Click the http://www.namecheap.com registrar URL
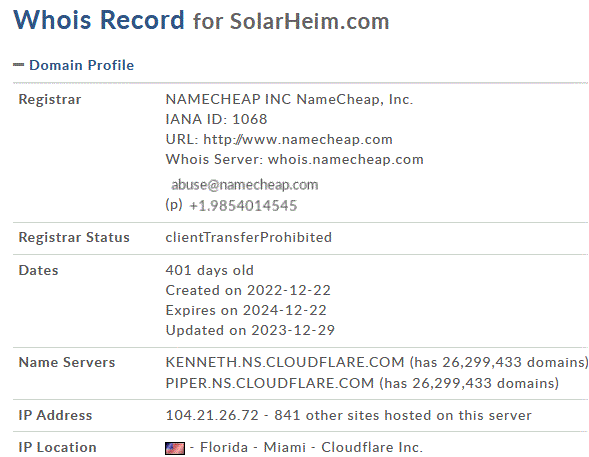This screenshot has width=589, height=457. tap(298, 139)
